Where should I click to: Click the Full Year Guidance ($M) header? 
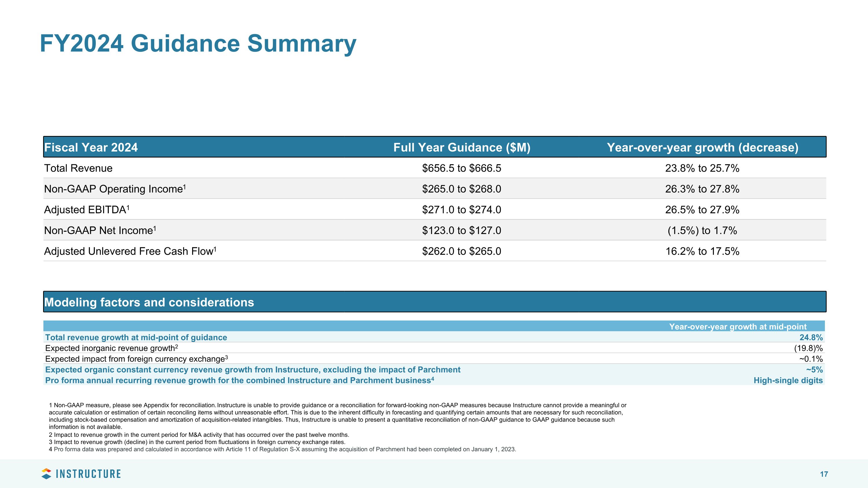(461, 148)
